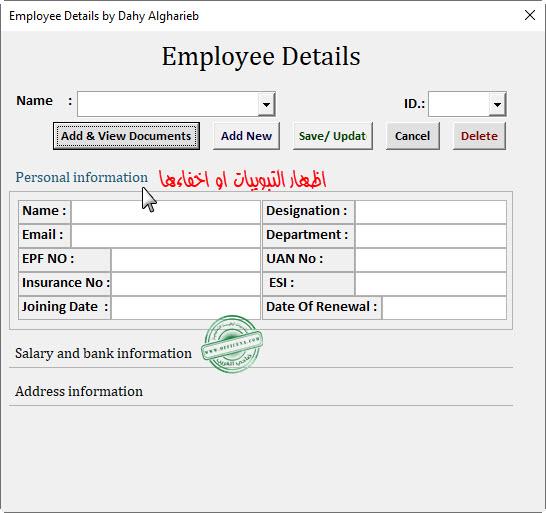Image resolution: width=546 pixels, height=513 pixels.
Task: Select the Date Of Renewal field
Action: pyautogui.click(x=444, y=308)
